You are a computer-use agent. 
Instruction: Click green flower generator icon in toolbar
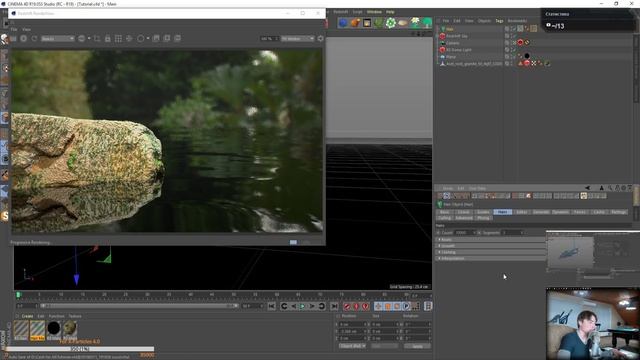(391, 23)
